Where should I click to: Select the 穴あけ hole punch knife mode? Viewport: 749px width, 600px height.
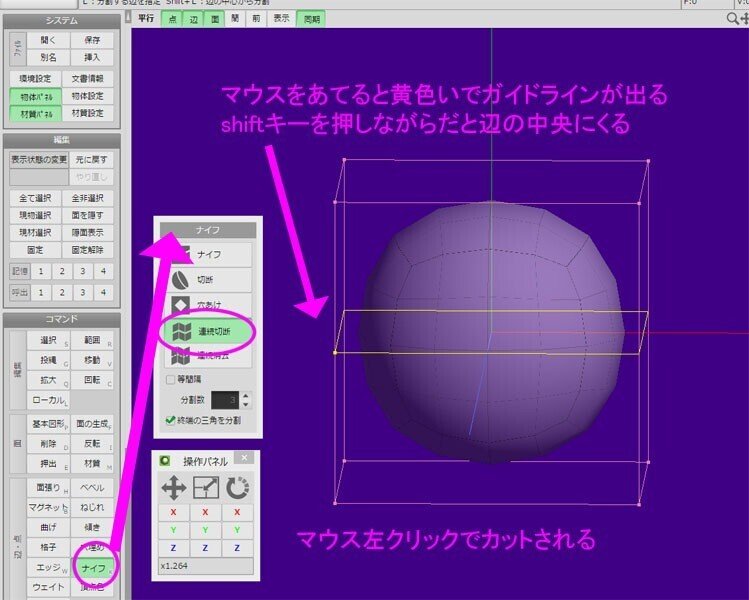tap(208, 304)
